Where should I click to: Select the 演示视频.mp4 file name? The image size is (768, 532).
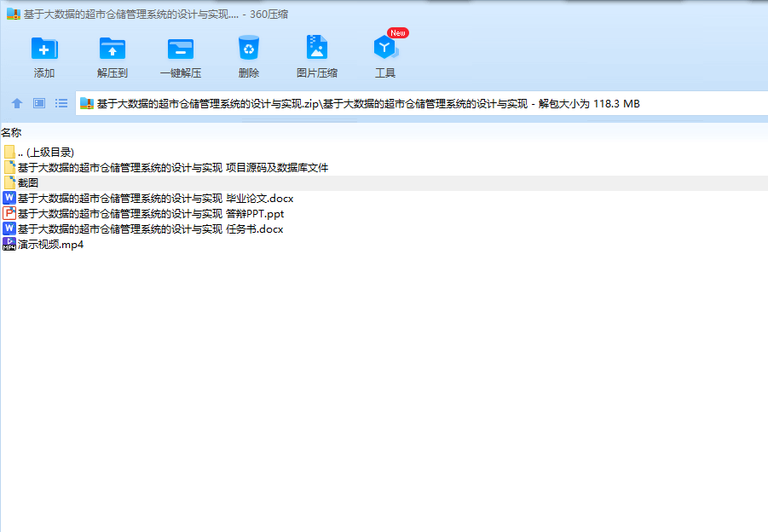coord(51,245)
